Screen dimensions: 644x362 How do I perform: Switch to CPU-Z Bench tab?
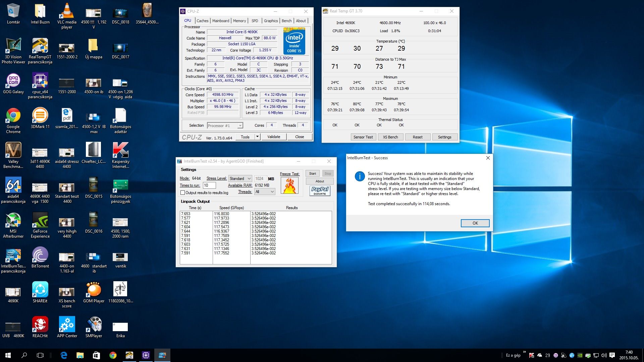286,21
